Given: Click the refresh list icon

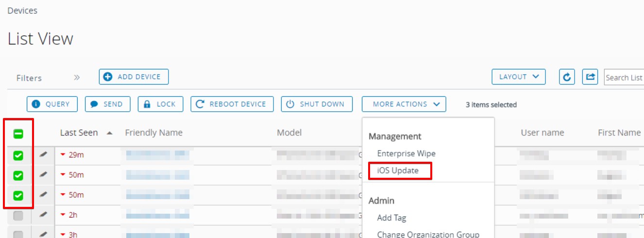Looking at the screenshot, I should pyautogui.click(x=567, y=77).
